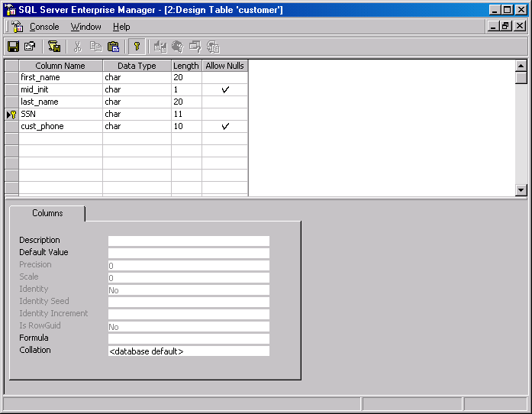Click the last_name column name cell
532x414 pixels.
[61, 102]
